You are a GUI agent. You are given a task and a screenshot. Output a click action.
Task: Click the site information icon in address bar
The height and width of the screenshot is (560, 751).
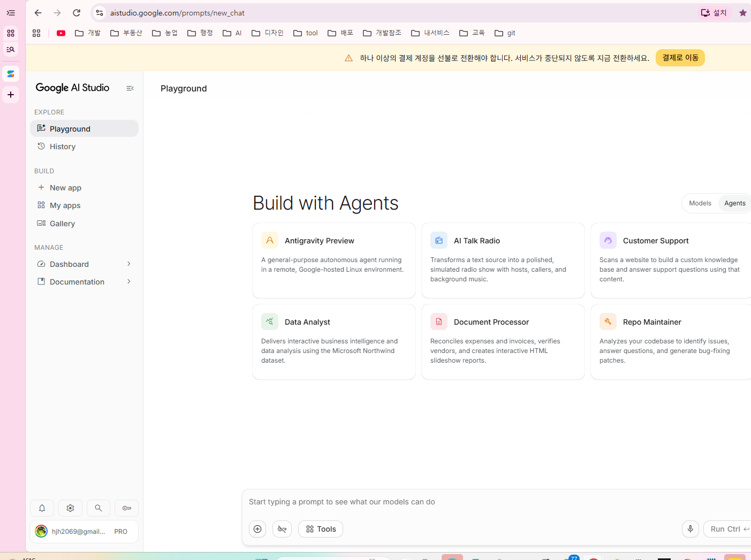[100, 13]
